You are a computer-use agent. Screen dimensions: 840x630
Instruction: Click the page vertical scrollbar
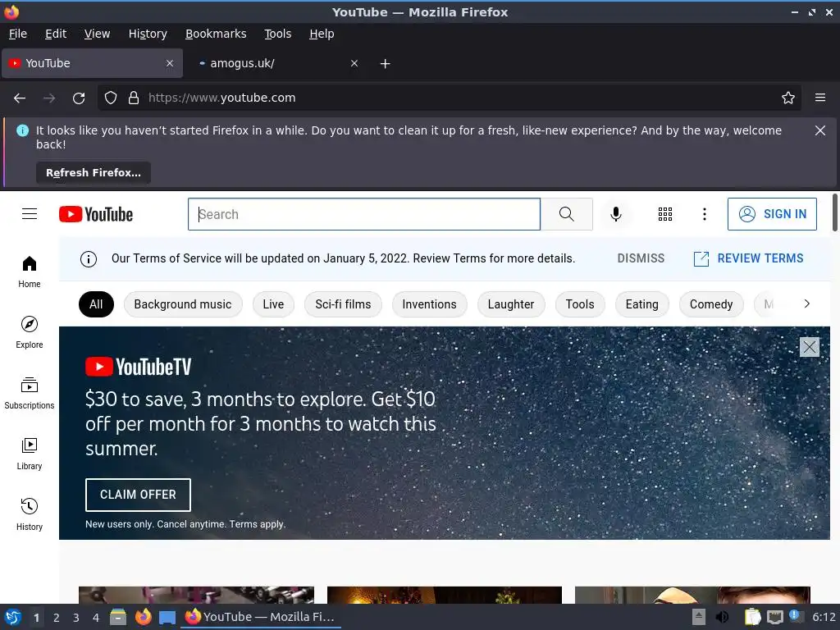pos(834,213)
